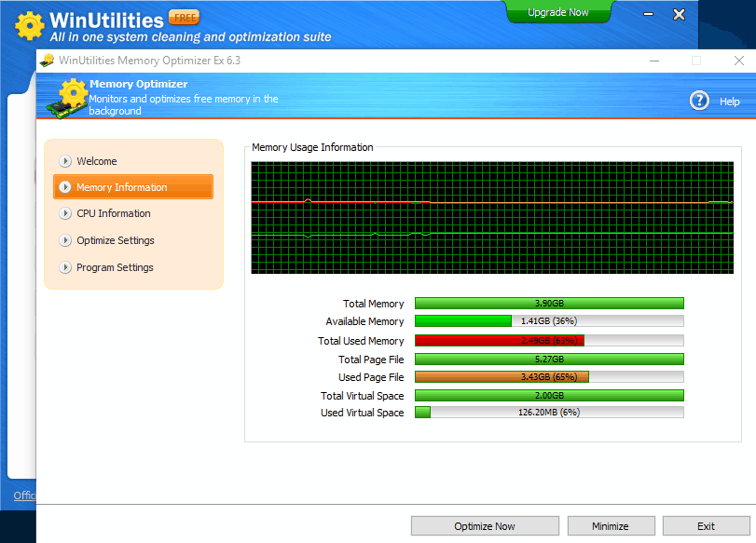Viewport: 756px width, 543px height.
Task: Select the Memory Information section
Action: 133,187
